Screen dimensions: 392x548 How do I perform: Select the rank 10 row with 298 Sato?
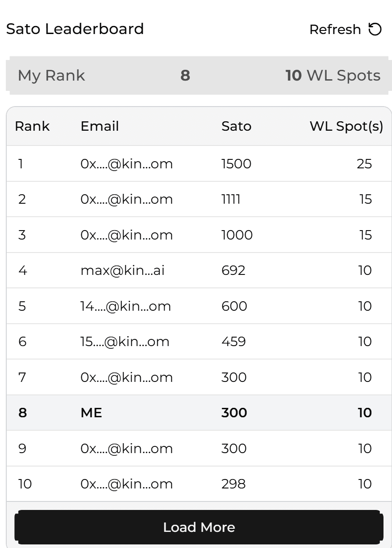199,484
